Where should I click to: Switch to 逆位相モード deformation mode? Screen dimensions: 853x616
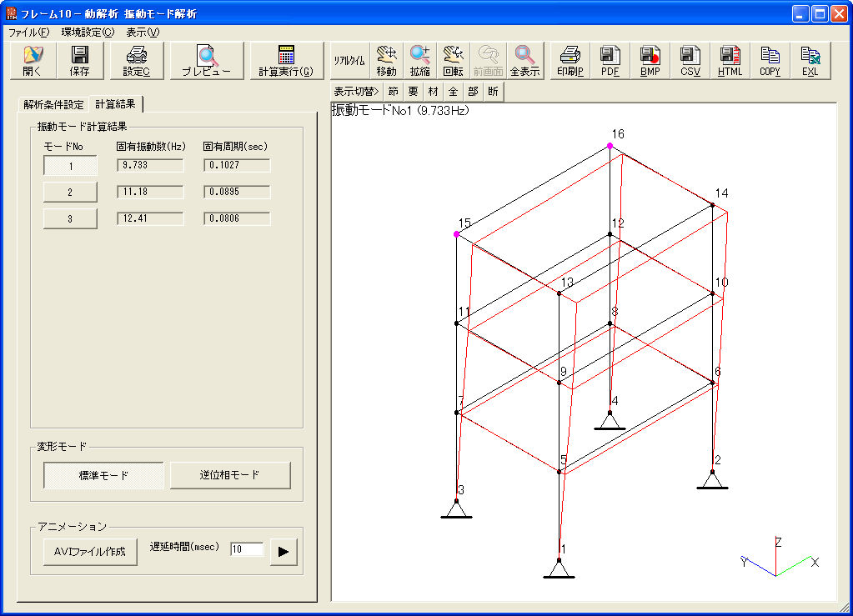(230, 475)
